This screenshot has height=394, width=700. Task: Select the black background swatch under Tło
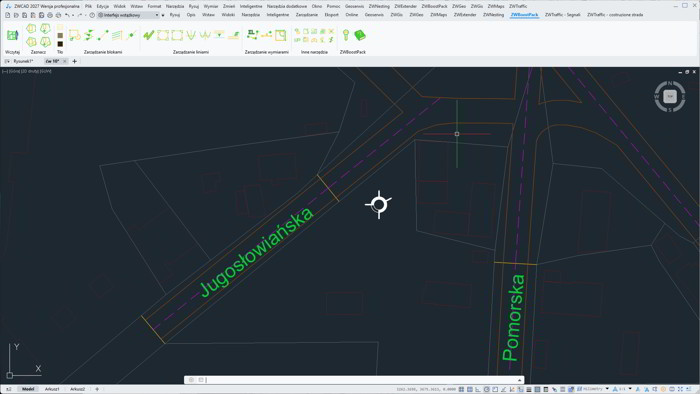click(60, 44)
